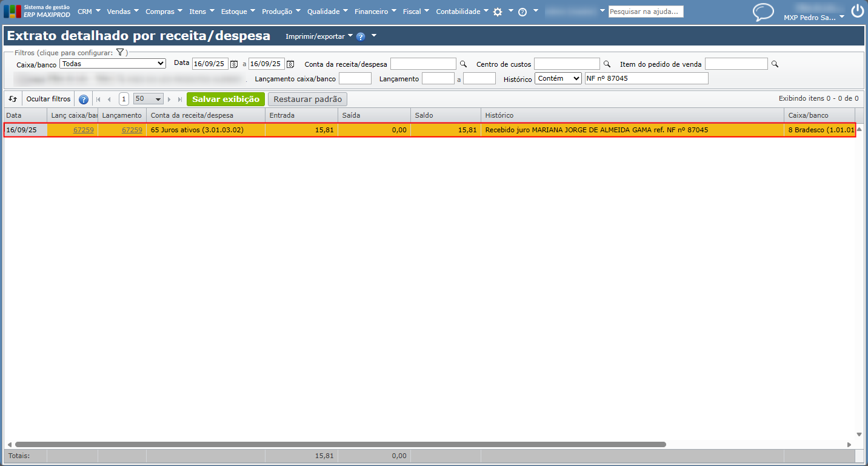Click the Restaurar padrão button
This screenshot has width=868, height=466.
(x=308, y=100)
